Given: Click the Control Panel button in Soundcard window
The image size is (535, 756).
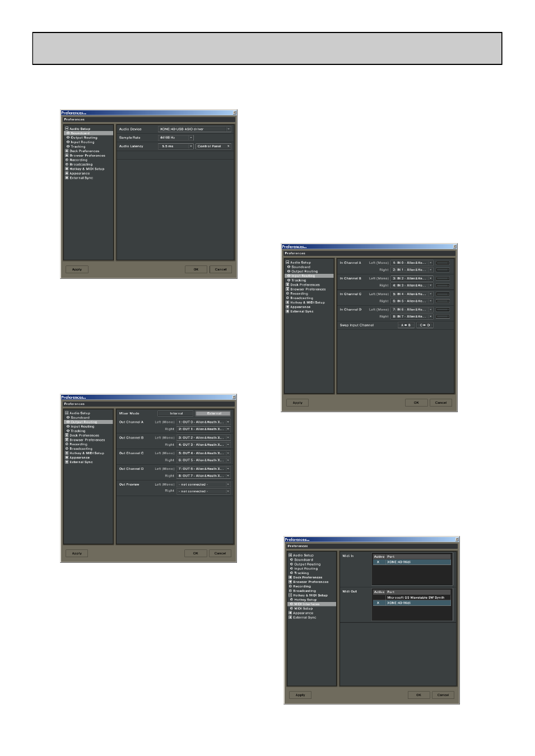Looking at the screenshot, I should point(213,146).
